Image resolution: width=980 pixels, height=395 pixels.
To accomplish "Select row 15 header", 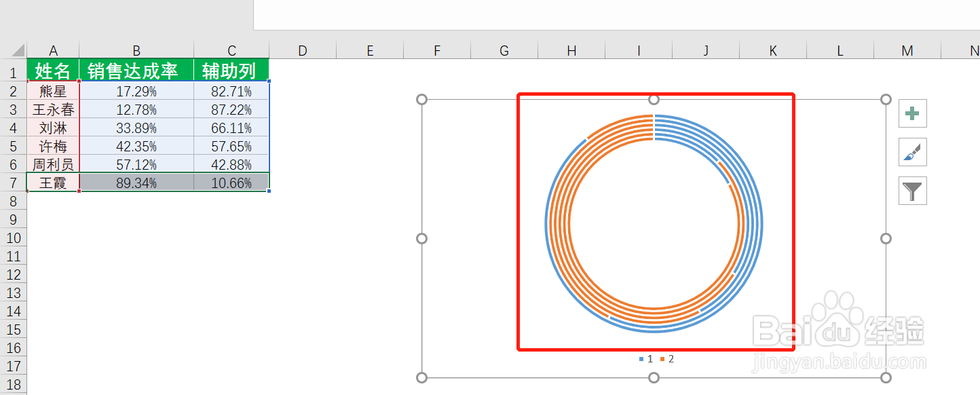I will (x=14, y=329).
